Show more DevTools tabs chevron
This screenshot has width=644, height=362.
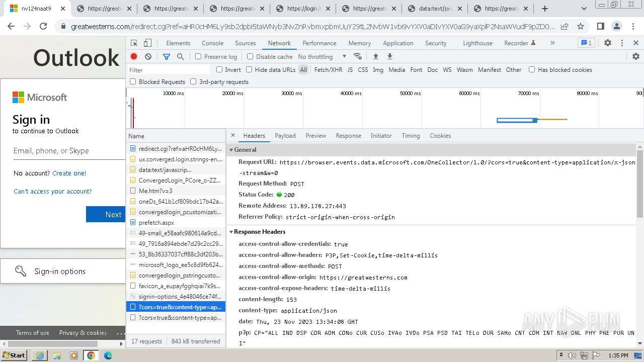(552, 43)
